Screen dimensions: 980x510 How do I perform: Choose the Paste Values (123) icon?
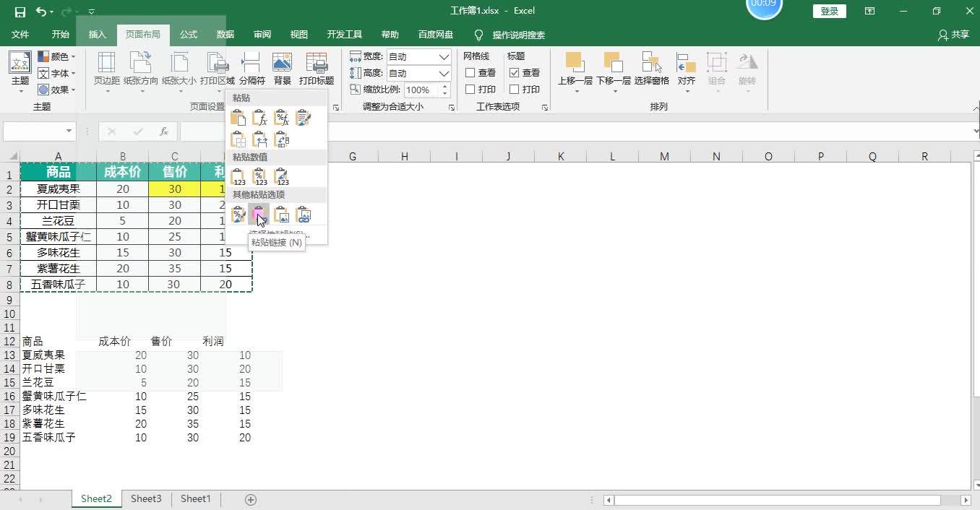pyautogui.click(x=238, y=177)
